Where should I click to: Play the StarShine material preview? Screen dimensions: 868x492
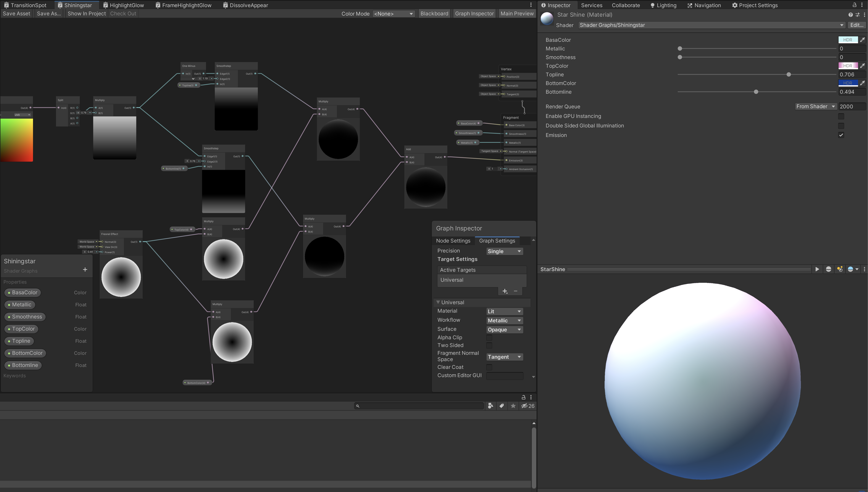pos(817,269)
